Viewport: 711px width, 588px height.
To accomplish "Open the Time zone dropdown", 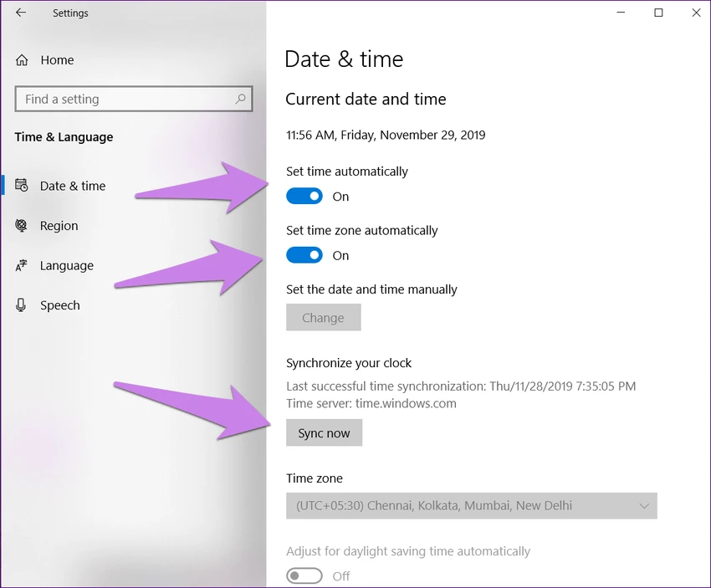I will pyautogui.click(x=472, y=505).
